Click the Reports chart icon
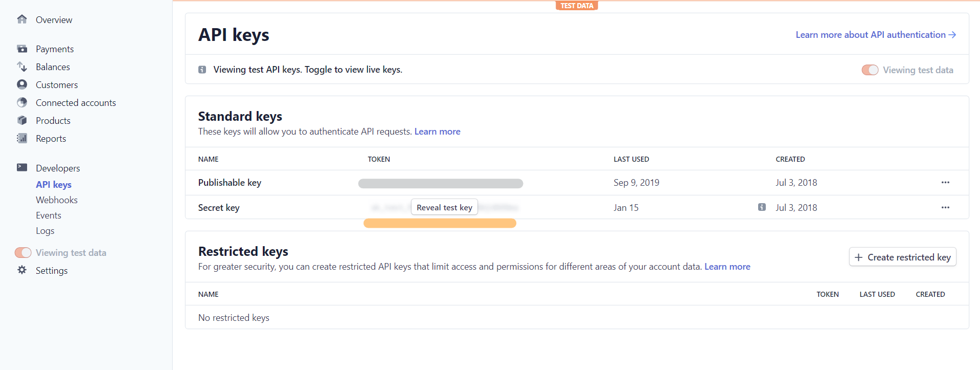 (22, 138)
